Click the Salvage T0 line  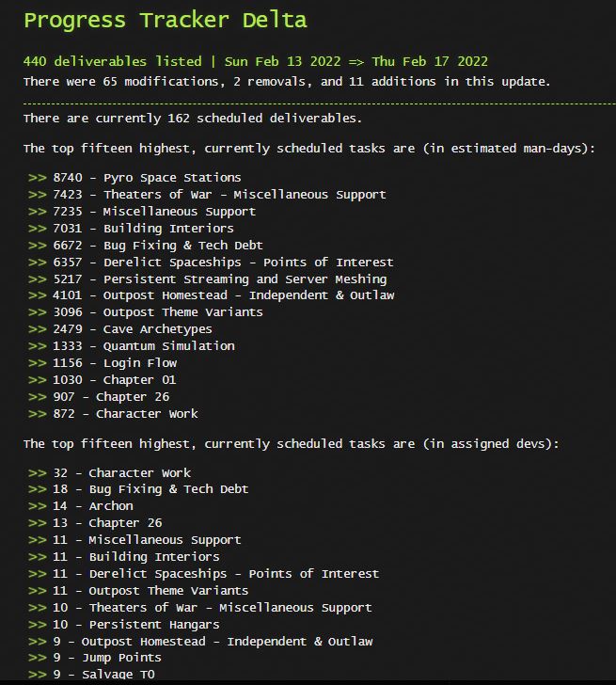[91, 675]
